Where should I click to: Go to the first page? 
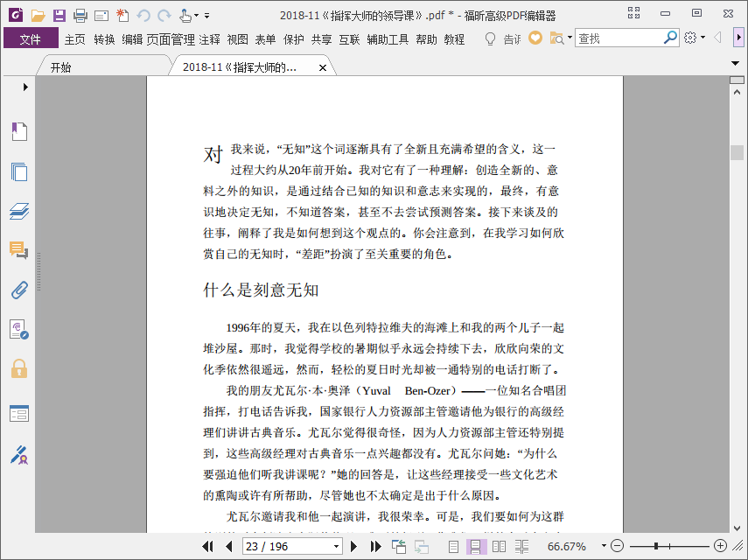(x=208, y=546)
